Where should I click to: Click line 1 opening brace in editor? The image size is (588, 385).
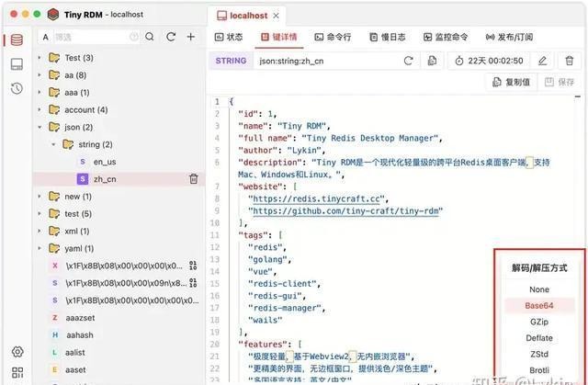click(232, 102)
